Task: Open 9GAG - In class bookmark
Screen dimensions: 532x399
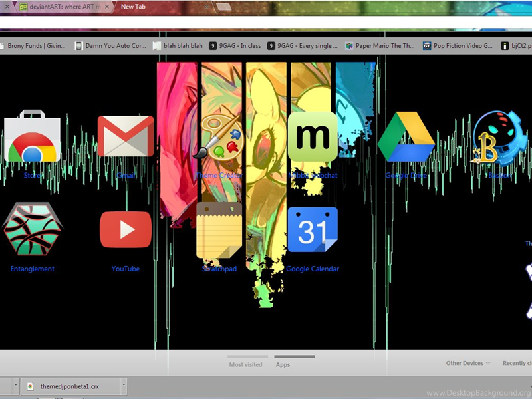Action: (235, 45)
